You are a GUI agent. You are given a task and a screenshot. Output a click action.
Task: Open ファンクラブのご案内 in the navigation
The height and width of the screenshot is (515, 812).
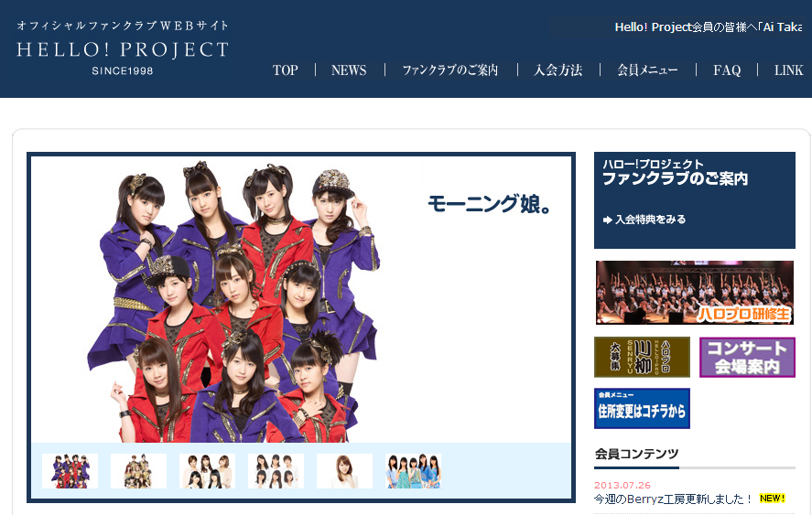pyautogui.click(x=450, y=70)
